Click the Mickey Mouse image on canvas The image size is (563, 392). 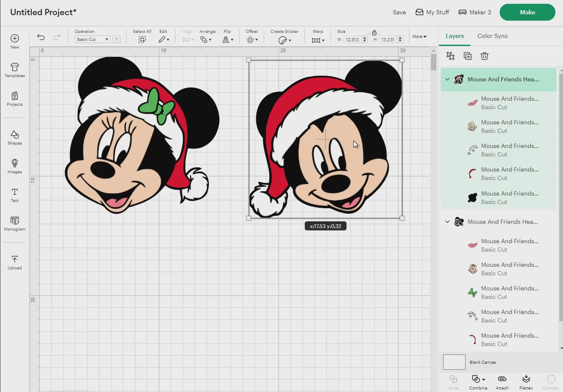(x=325, y=139)
